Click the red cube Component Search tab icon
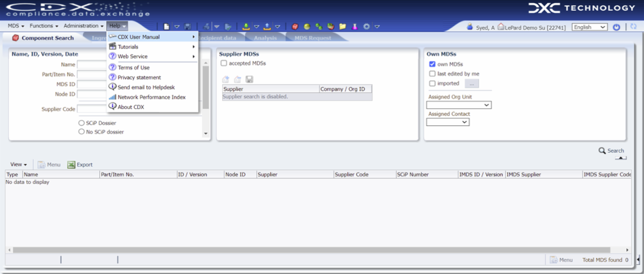The height and width of the screenshot is (274, 644). tap(15, 38)
